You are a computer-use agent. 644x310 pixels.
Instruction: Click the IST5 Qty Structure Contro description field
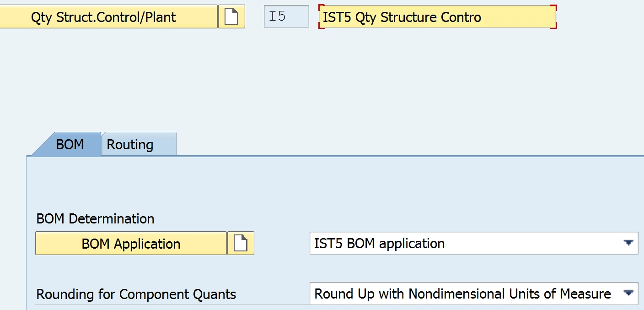coord(437,17)
